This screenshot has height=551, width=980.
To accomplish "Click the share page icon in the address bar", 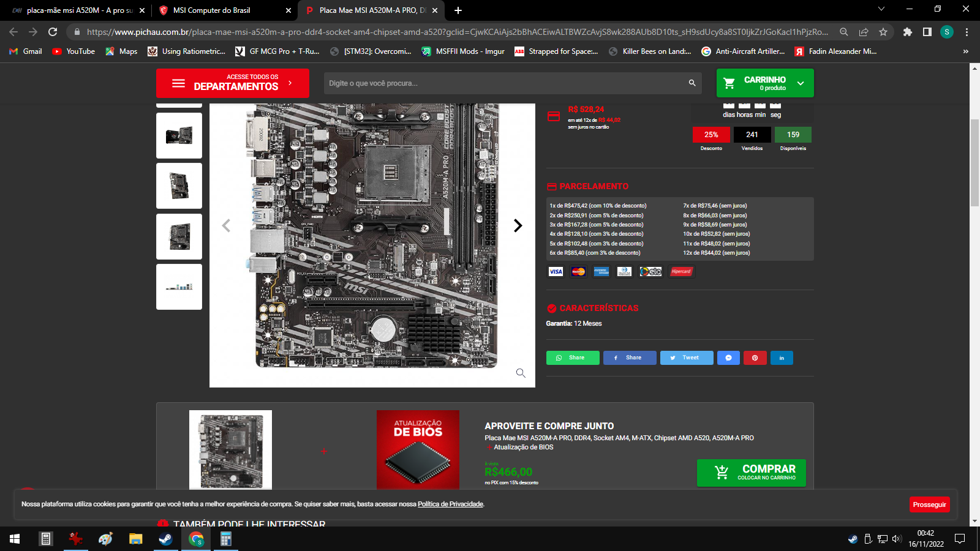I will click(863, 32).
